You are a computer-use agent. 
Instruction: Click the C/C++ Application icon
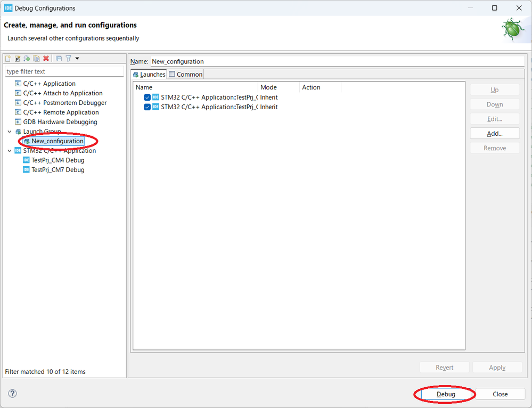coord(18,84)
